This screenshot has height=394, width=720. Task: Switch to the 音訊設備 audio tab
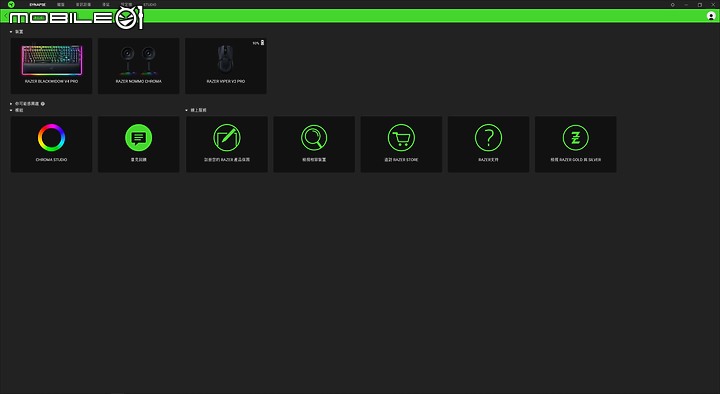tap(84, 5)
